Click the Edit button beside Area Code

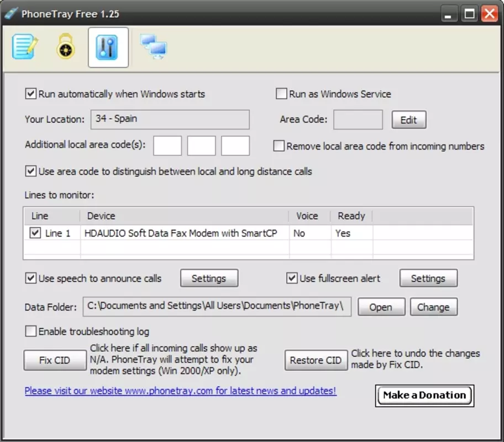click(409, 120)
